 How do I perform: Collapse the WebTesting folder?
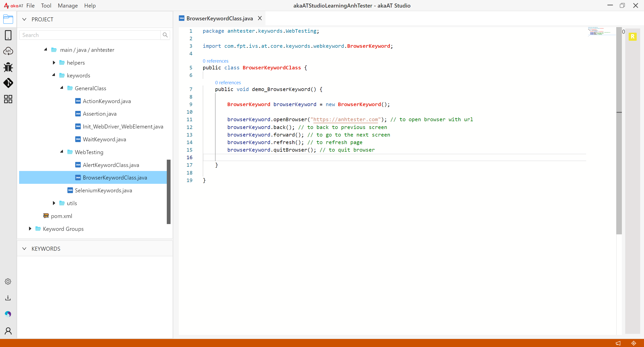click(x=62, y=152)
